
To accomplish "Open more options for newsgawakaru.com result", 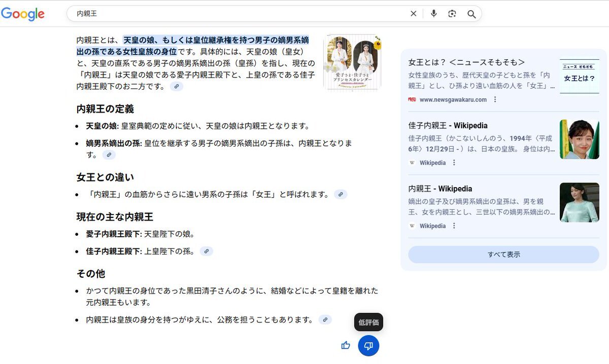I will point(495,100).
